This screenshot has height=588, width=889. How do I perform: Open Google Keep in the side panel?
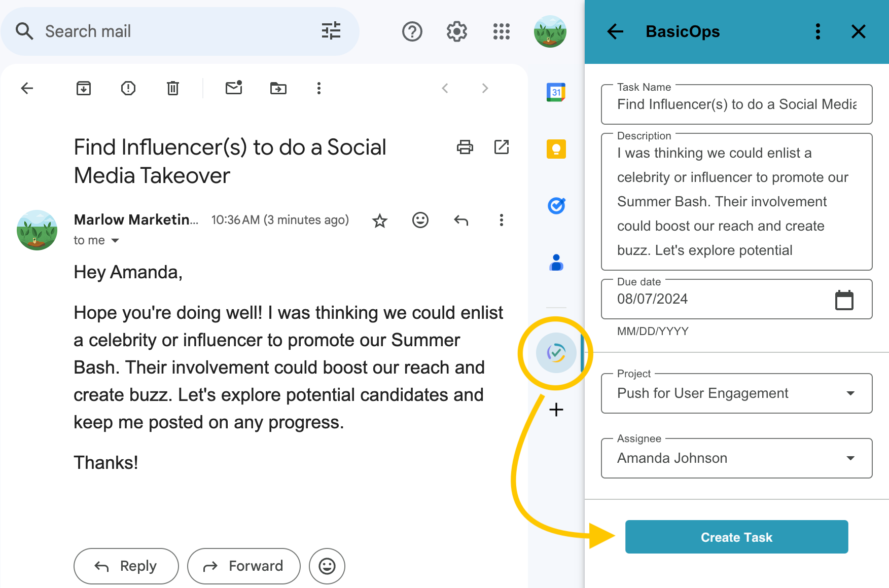click(x=555, y=149)
